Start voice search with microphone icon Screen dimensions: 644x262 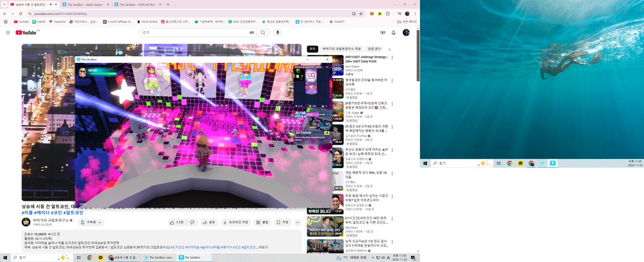pos(278,33)
